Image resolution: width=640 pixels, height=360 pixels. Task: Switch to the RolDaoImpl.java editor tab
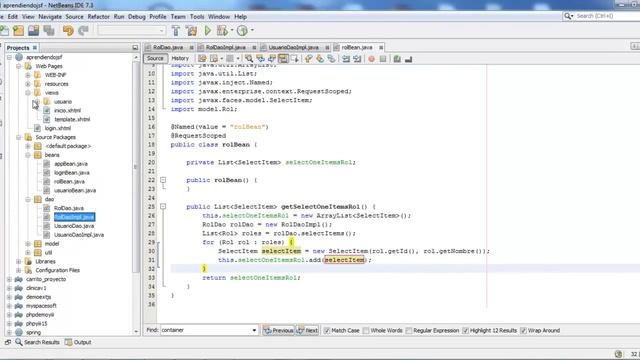[225, 47]
